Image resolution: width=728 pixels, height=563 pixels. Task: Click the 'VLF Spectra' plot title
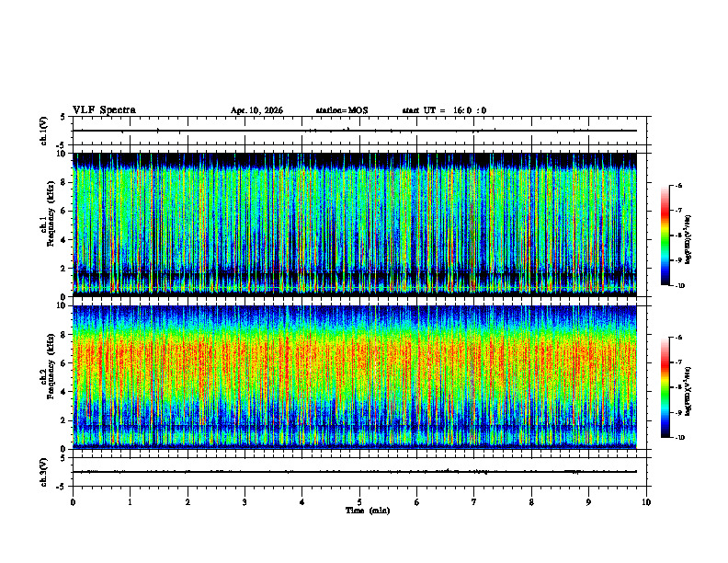(104, 110)
